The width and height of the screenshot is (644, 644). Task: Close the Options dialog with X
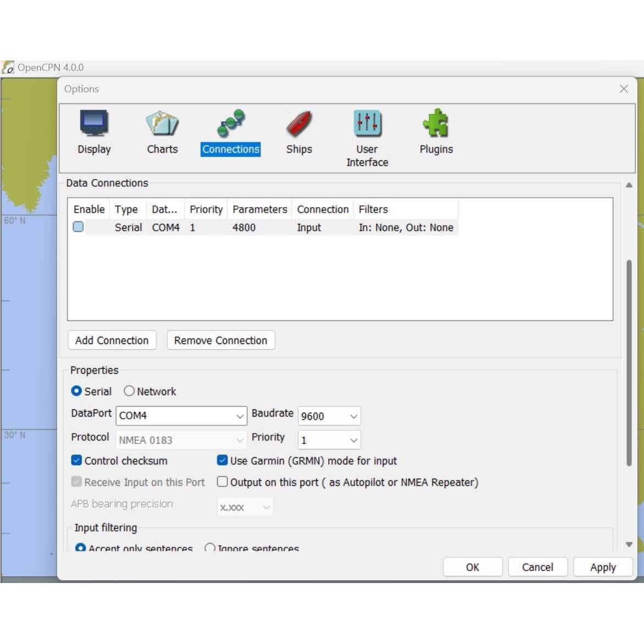point(624,89)
